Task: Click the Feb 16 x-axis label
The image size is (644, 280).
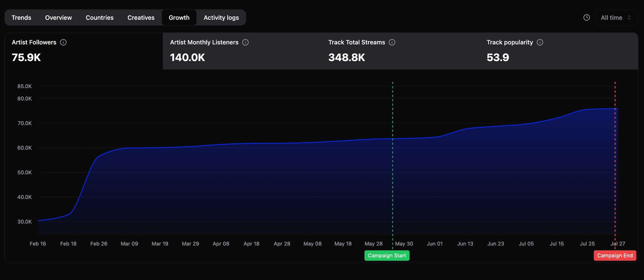Action: 38,244
